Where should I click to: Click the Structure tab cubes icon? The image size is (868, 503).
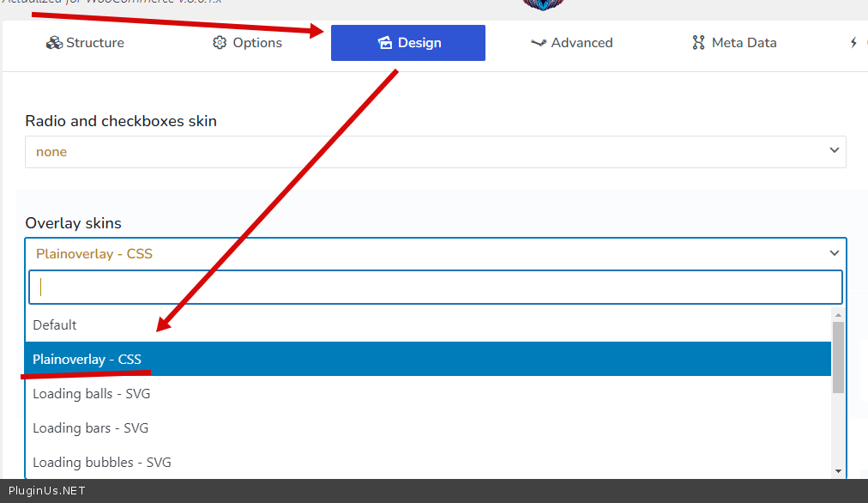pyautogui.click(x=54, y=43)
